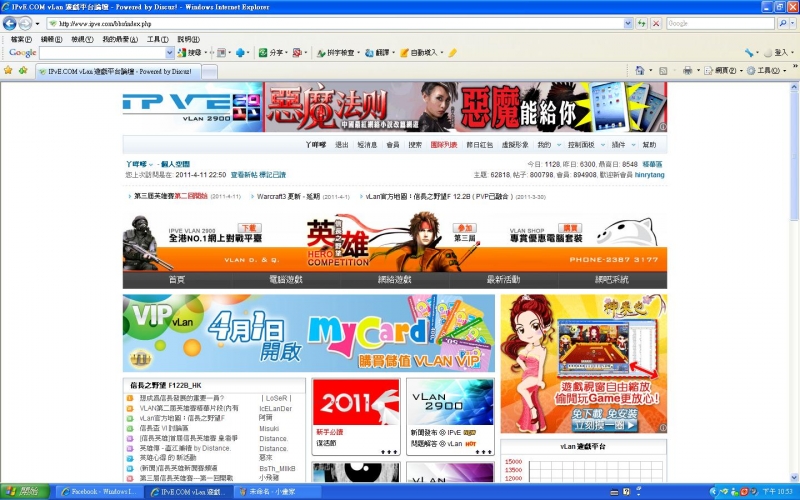Click the 網頁(P) page icon in command bar
The image size is (800, 500).
pyautogui.click(x=720, y=71)
